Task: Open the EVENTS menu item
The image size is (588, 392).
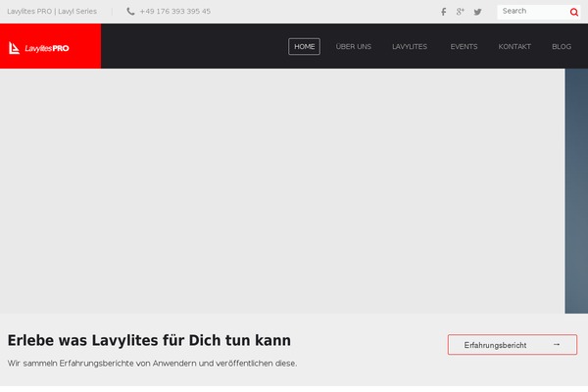Action: 464,46
